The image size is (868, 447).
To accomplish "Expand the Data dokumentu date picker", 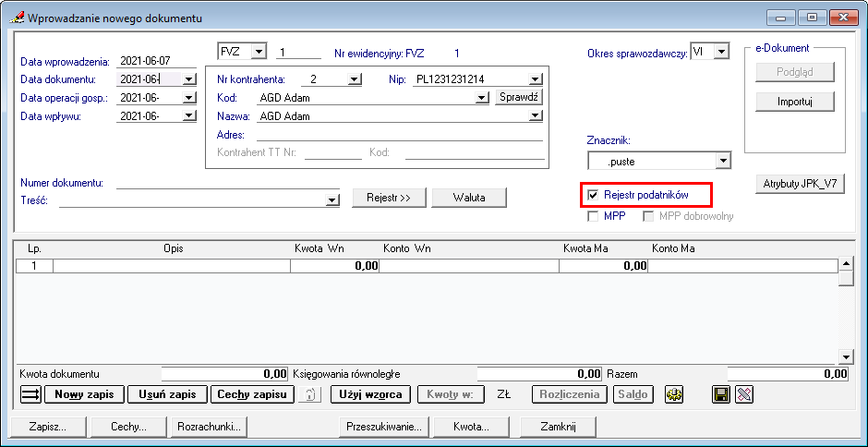I will point(189,79).
